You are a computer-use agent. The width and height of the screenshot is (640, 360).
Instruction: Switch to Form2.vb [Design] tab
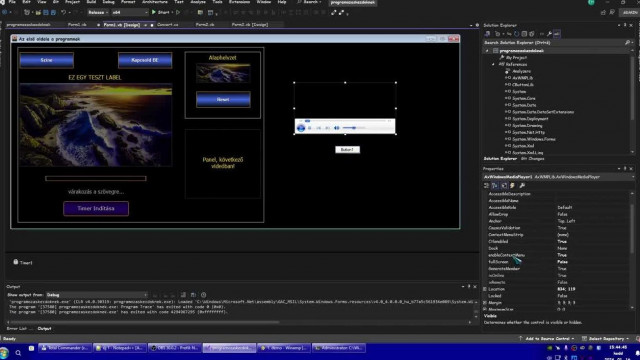(250, 24)
